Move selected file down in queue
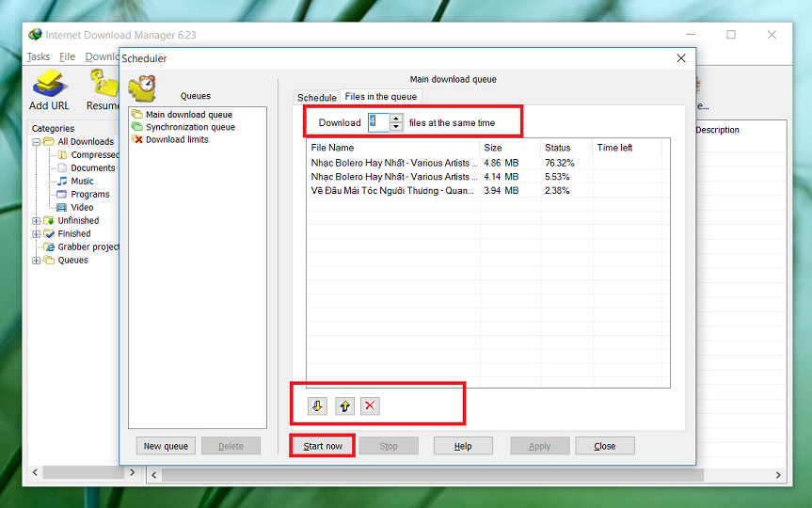 pos(317,406)
